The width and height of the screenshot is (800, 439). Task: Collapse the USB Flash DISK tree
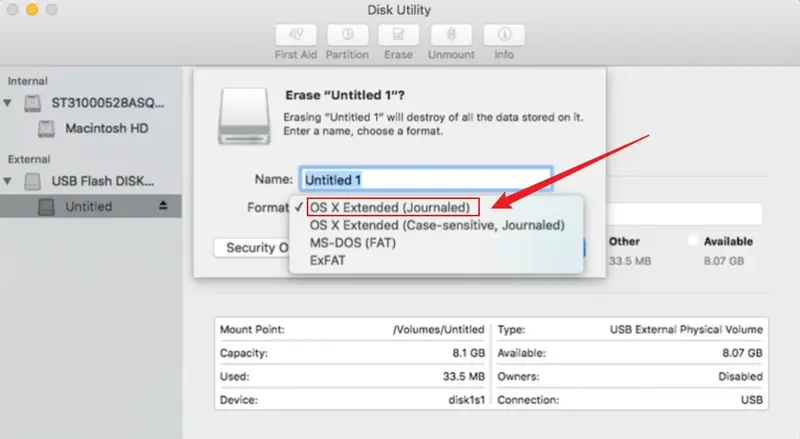point(7,181)
